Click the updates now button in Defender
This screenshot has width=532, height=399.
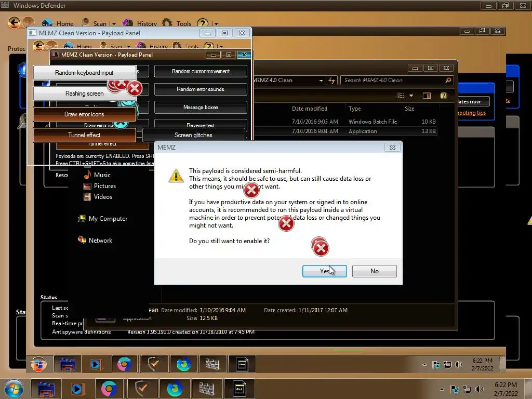tap(474, 101)
